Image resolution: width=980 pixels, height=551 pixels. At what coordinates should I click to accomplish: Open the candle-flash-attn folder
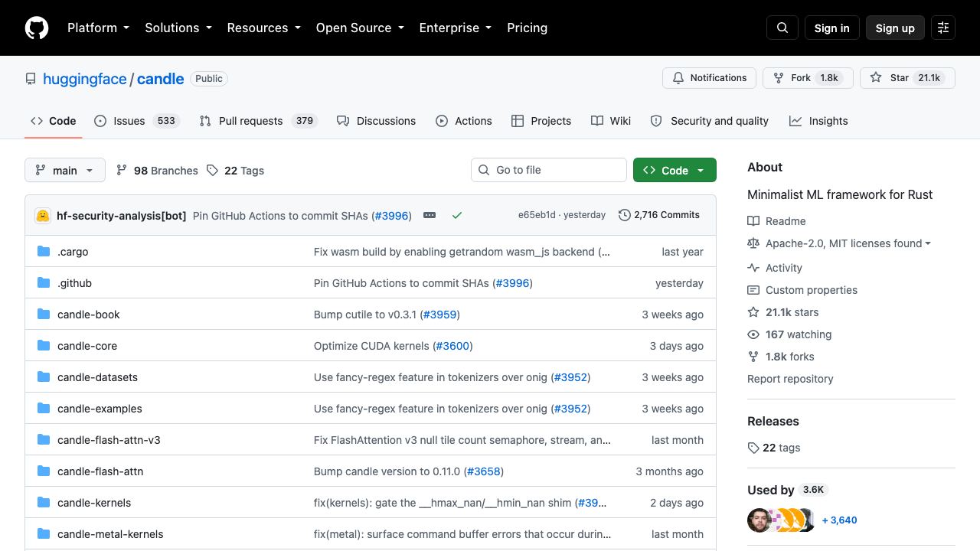coord(100,471)
